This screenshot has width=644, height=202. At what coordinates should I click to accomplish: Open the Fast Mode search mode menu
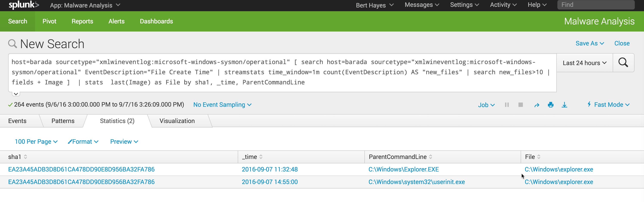pos(608,105)
